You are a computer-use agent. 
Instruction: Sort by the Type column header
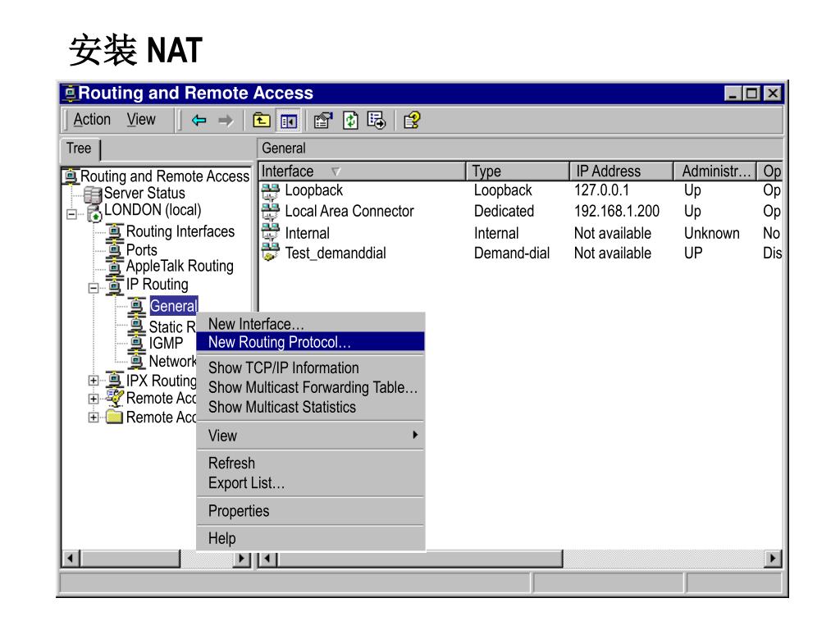[x=517, y=171]
